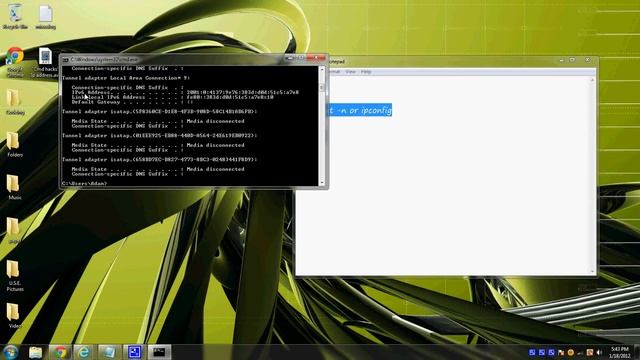Image resolution: width=640 pixels, height=360 pixels.
Task: Select the Cmd hacks video file icon
Action: 45,61
